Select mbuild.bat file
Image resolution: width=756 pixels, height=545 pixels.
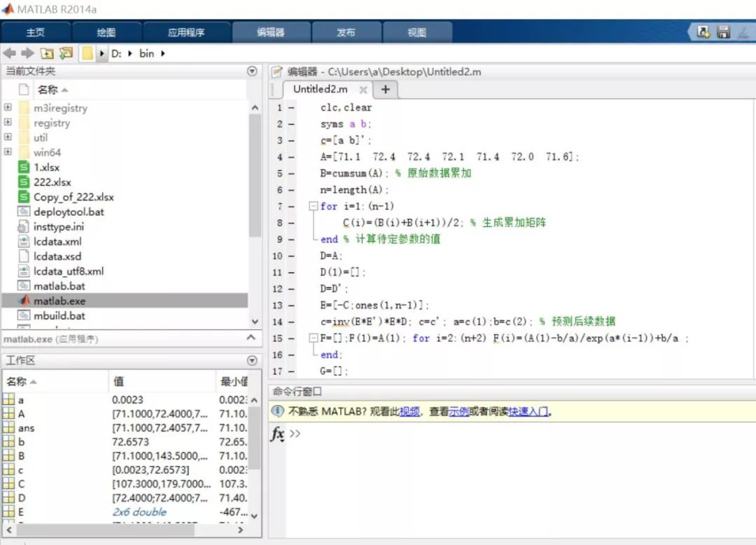(x=59, y=315)
